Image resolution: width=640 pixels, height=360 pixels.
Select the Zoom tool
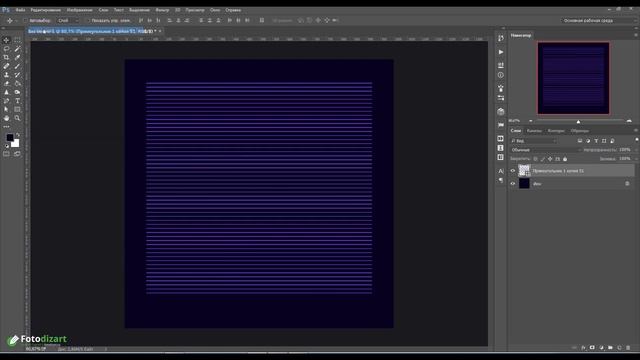point(17,118)
